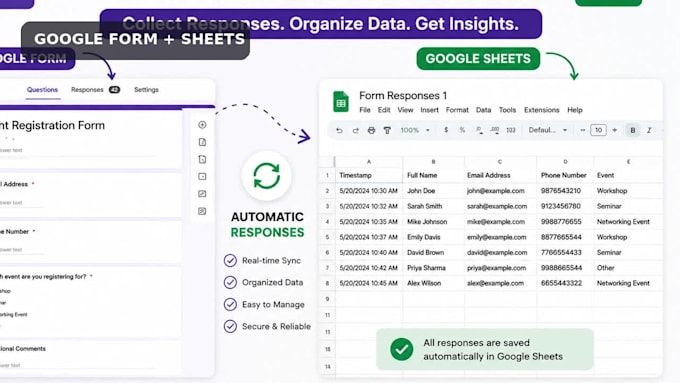Click the Print icon in Sheets toolbar
680x383 pixels.
(x=371, y=130)
